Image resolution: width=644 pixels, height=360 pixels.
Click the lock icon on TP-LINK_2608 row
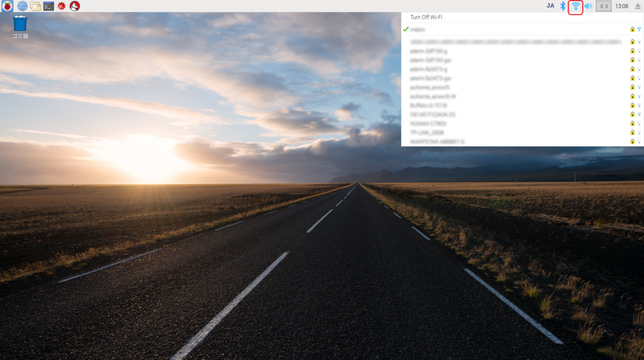633,132
